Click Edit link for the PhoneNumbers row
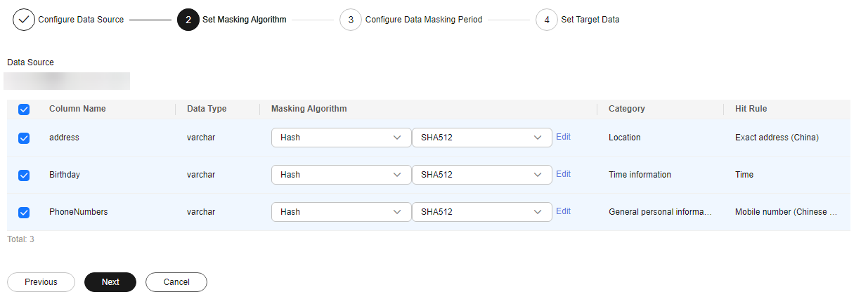This screenshot has width=868, height=299. point(563,211)
